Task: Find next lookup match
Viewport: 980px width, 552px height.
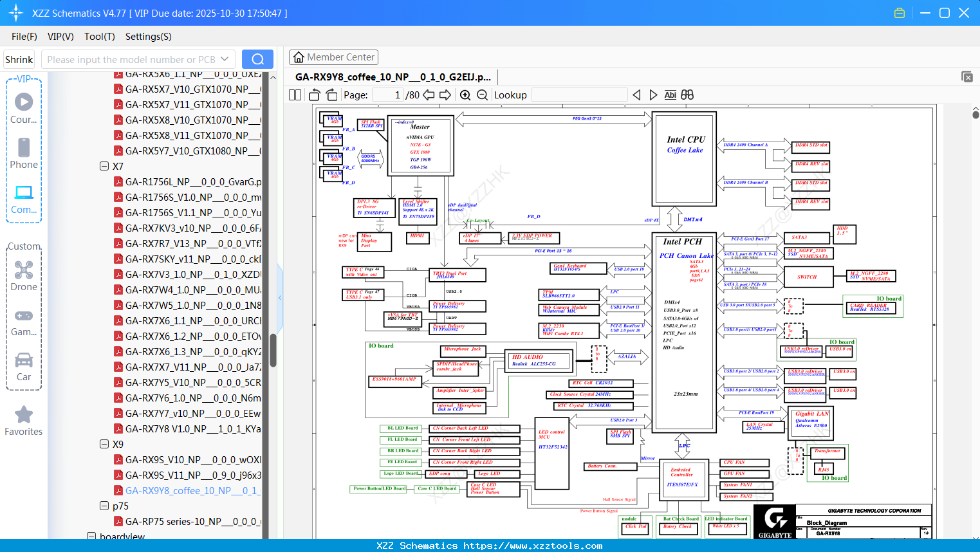Action: pyautogui.click(x=653, y=95)
